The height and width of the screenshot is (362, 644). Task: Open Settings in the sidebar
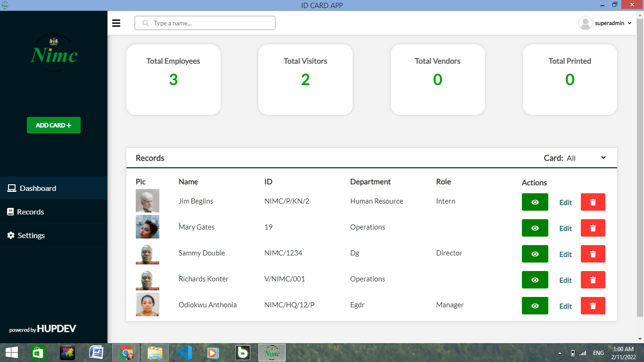pyautogui.click(x=54, y=235)
